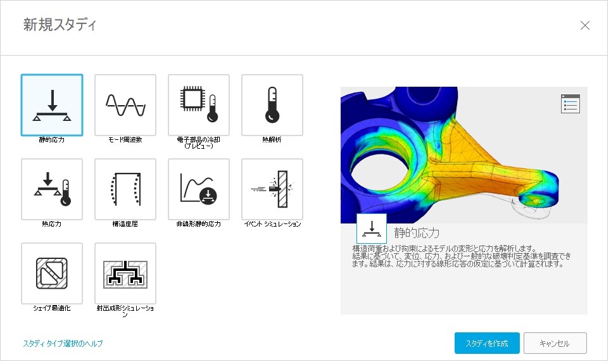The width and height of the screenshot is (611, 364).
Task: Click the stress analysis preview image
Action: pos(463,154)
